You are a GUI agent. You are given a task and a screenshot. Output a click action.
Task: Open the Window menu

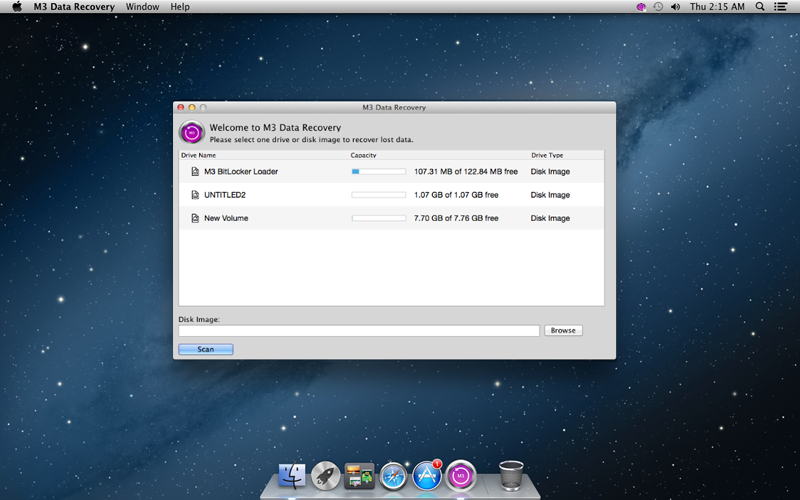coord(142,7)
